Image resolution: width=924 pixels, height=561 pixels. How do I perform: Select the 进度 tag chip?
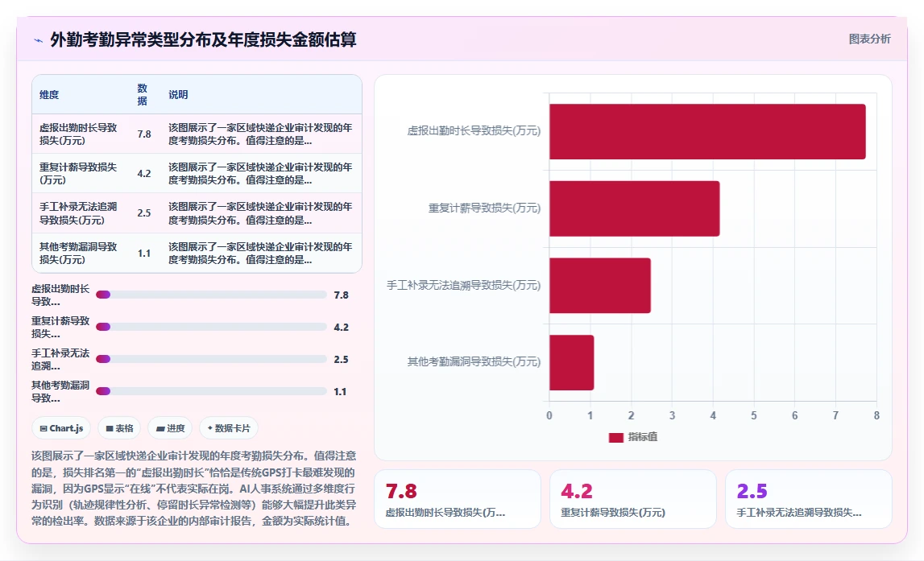170,428
